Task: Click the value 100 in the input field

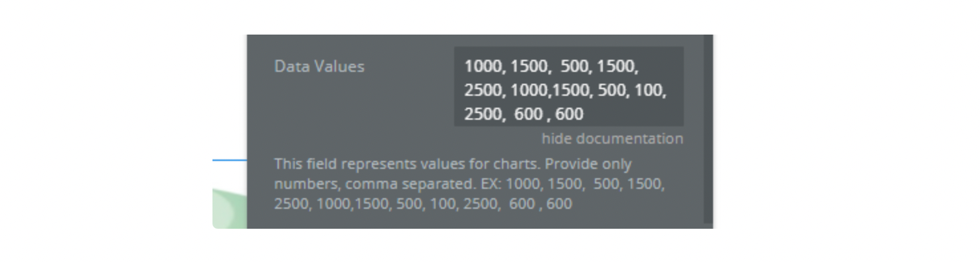Action: [x=649, y=90]
